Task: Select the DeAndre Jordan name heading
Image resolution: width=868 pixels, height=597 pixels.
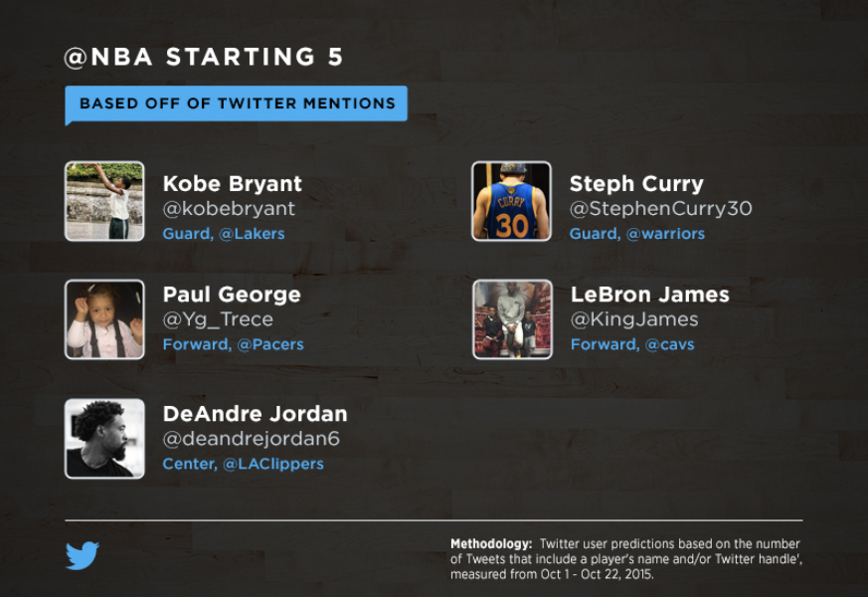Action: coord(256,414)
